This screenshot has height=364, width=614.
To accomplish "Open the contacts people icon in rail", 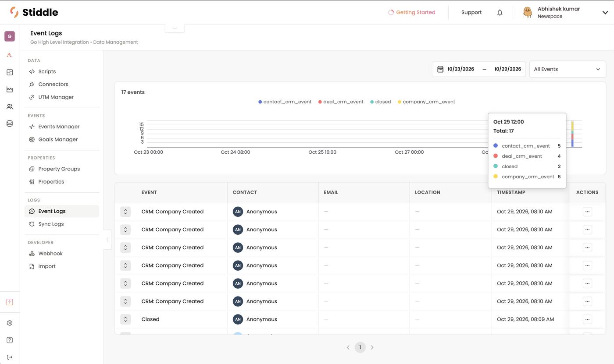I will (10, 106).
